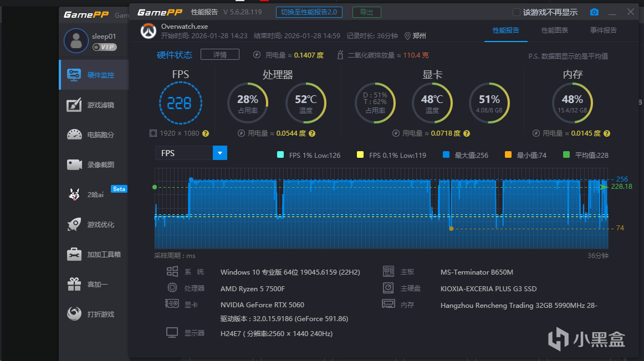Click the yellow FPS 0.1% Low swatch
Image resolution: width=644 pixels, height=361 pixels.
click(360, 154)
